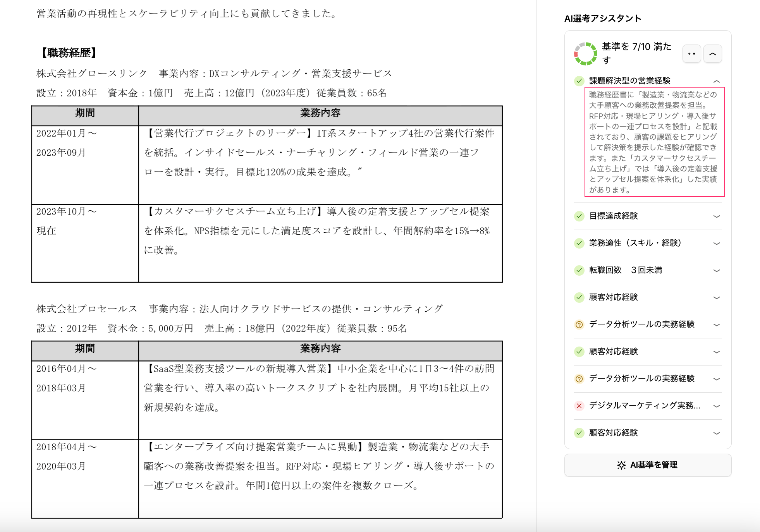Expand the 目標達成経験 criterion chevron
This screenshot has height=532, width=760.
(x=717, y=216)
